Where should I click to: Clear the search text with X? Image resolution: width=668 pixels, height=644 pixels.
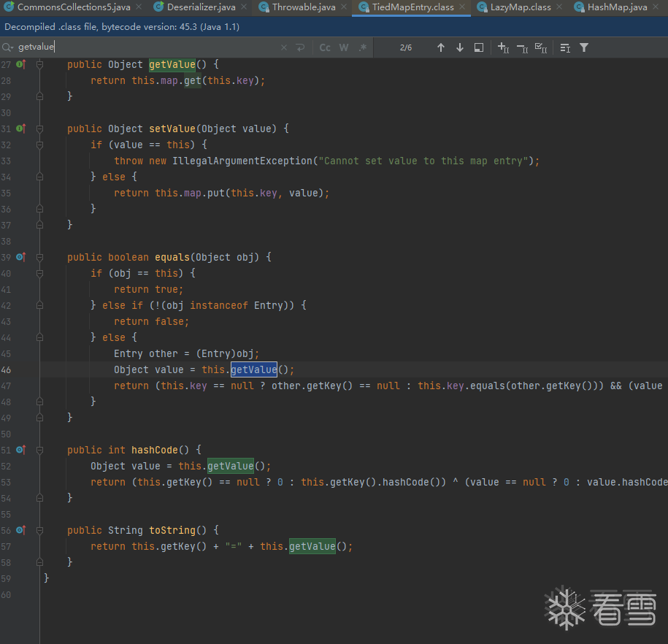(284, 47)
